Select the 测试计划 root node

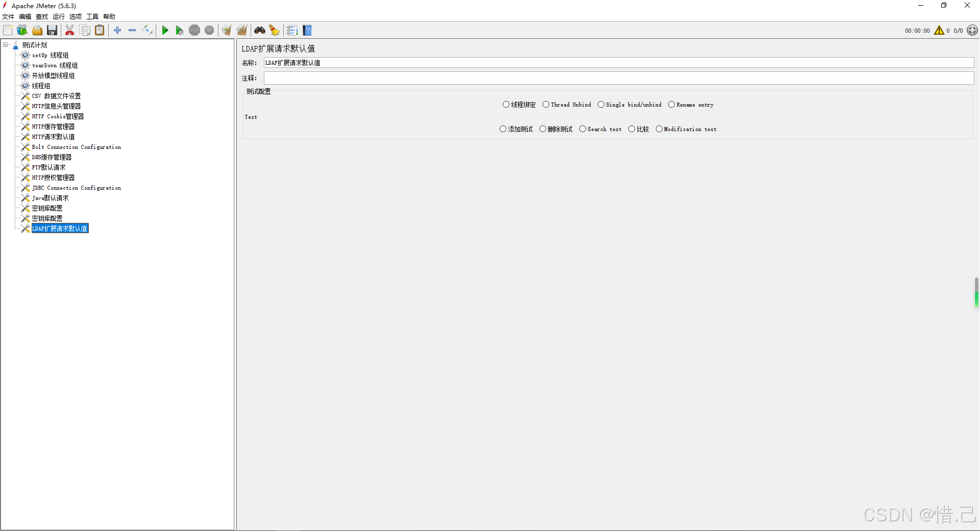pos(34,45)
